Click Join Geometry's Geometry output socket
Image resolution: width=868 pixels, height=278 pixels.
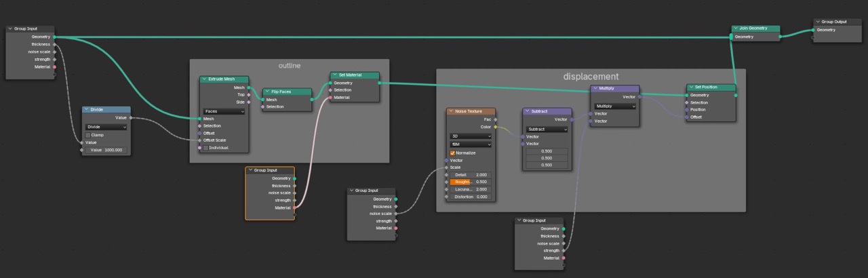tap(780, 37)
